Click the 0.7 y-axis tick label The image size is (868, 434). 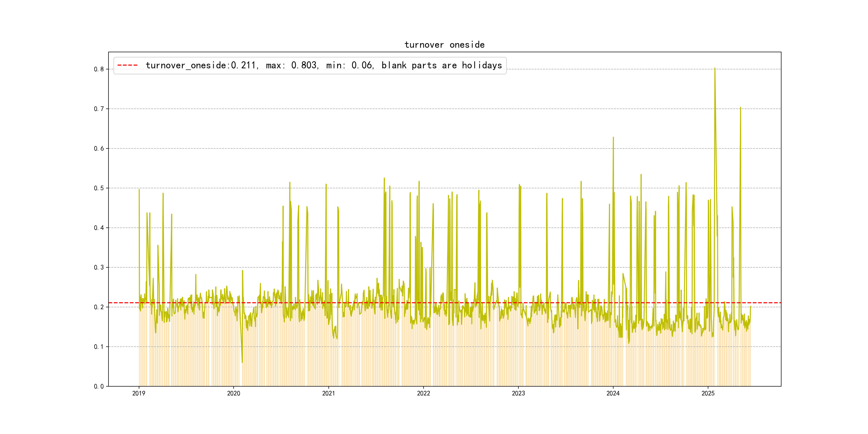point(99,109)
